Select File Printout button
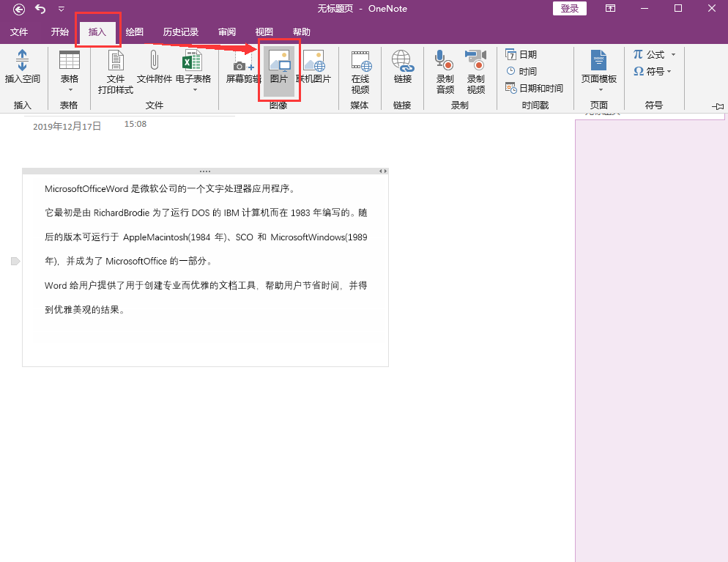This screenshot has width=728, height=562. point(116,72)
